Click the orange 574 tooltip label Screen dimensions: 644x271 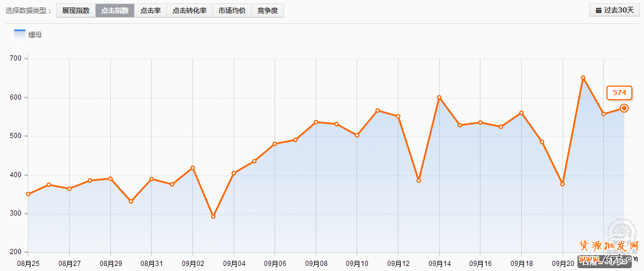point(619,92)
